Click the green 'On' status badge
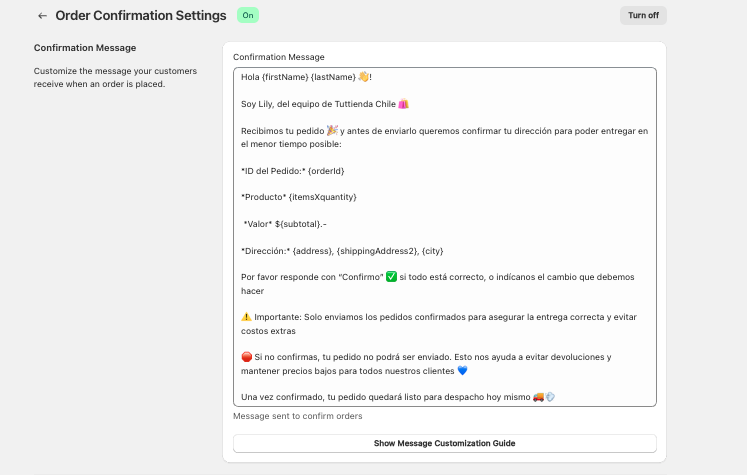This screenshot has height=475, width=747. point(247,16)
